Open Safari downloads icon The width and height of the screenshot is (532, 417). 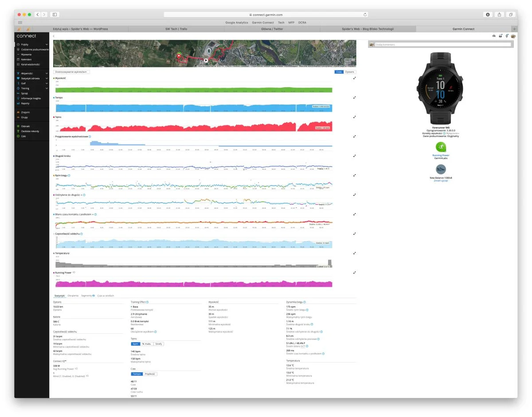click(488, 15)
